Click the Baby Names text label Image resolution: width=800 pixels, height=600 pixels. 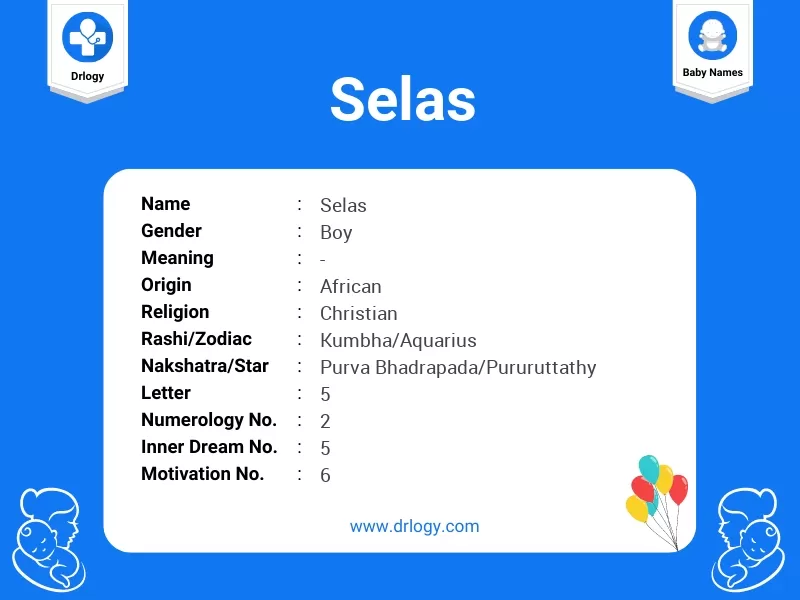[x=712, y=73]
